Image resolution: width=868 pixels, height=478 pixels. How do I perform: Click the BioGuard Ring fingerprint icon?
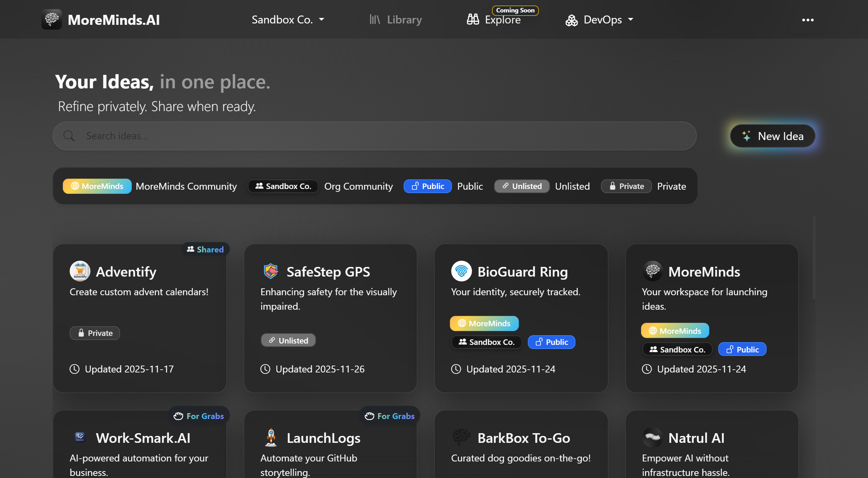tap(461, 271)
